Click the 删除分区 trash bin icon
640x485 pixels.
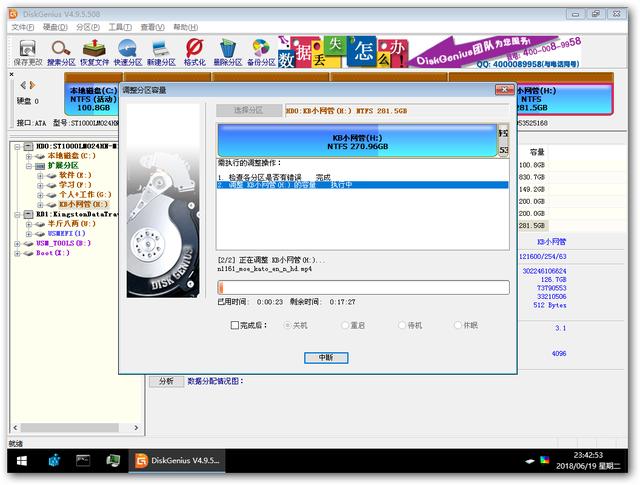[228, 50]
